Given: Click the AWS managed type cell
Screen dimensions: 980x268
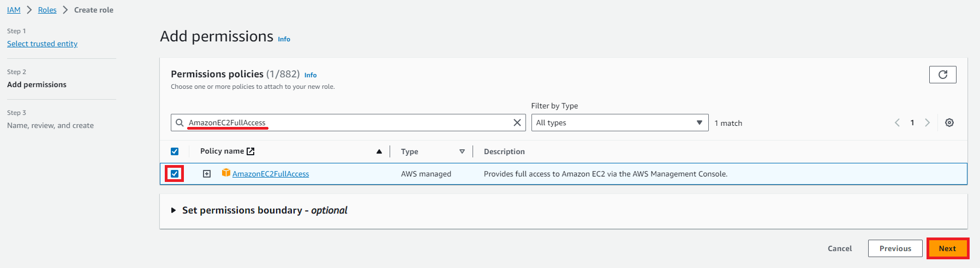Looking at the screenshot, I should point(426,174).
